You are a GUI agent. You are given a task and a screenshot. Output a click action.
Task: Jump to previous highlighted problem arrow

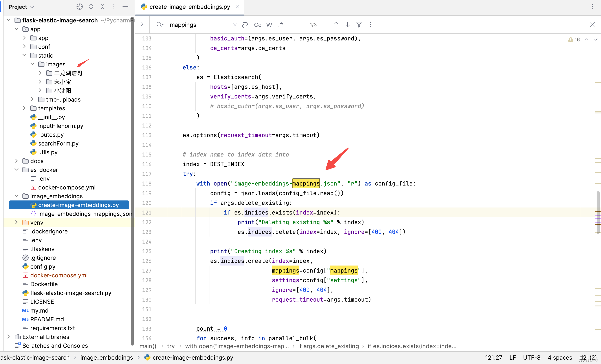coord(587,40)
